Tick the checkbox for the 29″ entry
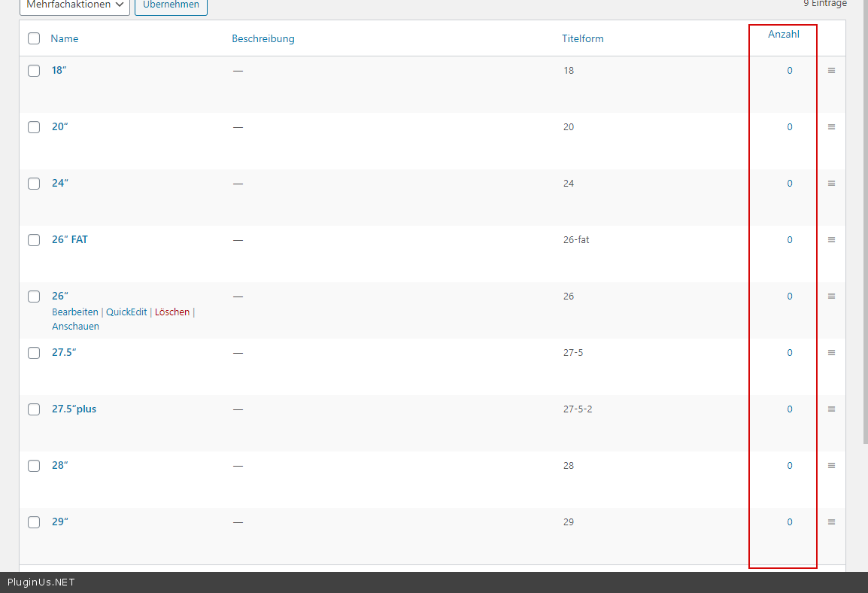Viewport: 868px width, 593px height. 34,522
